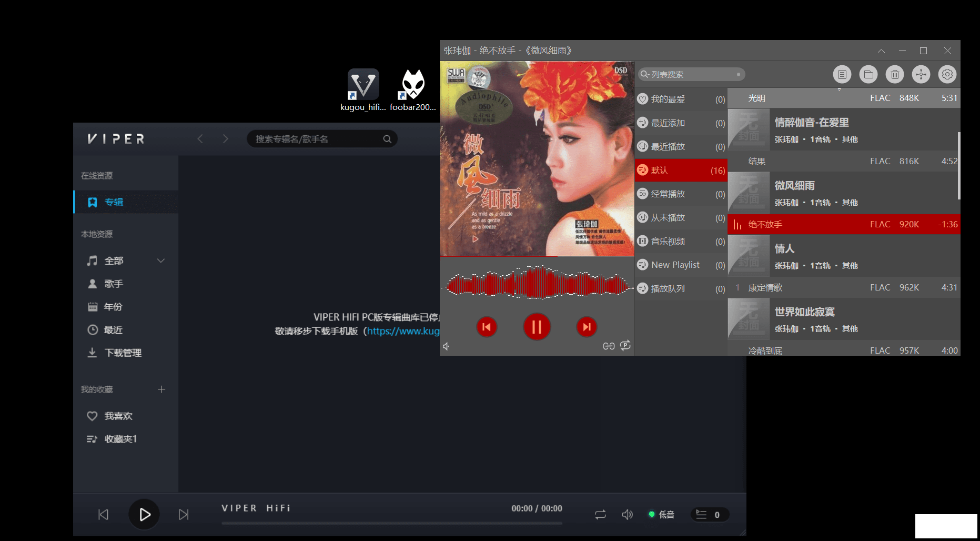Select the 我的最爱 playlist
The image size is (980, 541).
coord(681,99)
